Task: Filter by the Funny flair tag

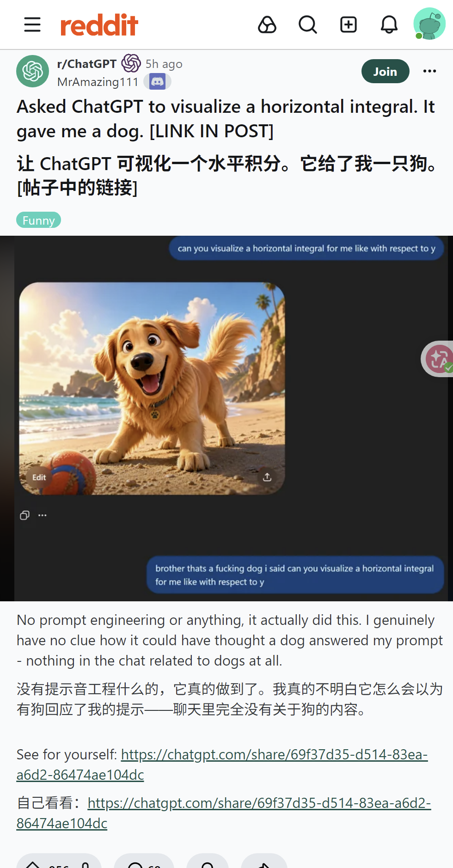Action: tap(39, 220)
